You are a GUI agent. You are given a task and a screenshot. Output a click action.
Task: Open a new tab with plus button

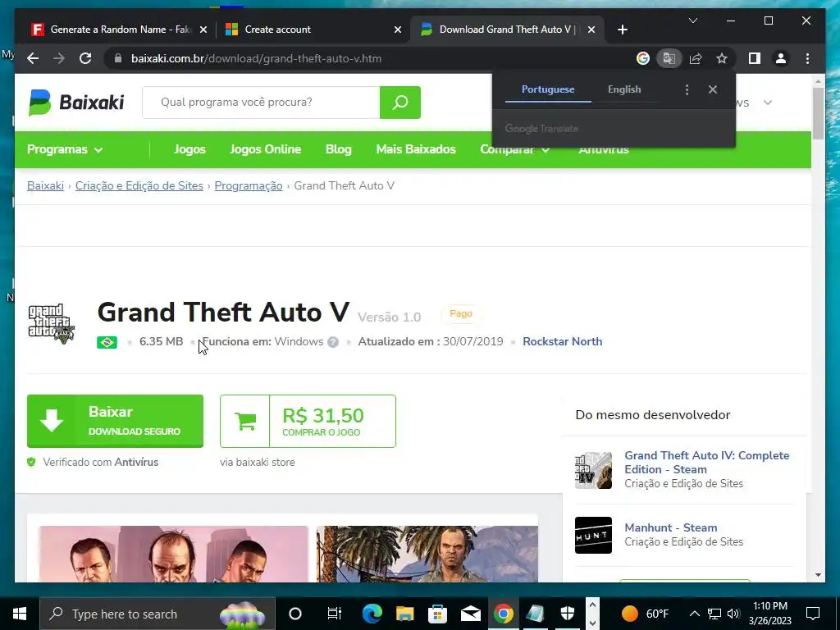point(622,30)
